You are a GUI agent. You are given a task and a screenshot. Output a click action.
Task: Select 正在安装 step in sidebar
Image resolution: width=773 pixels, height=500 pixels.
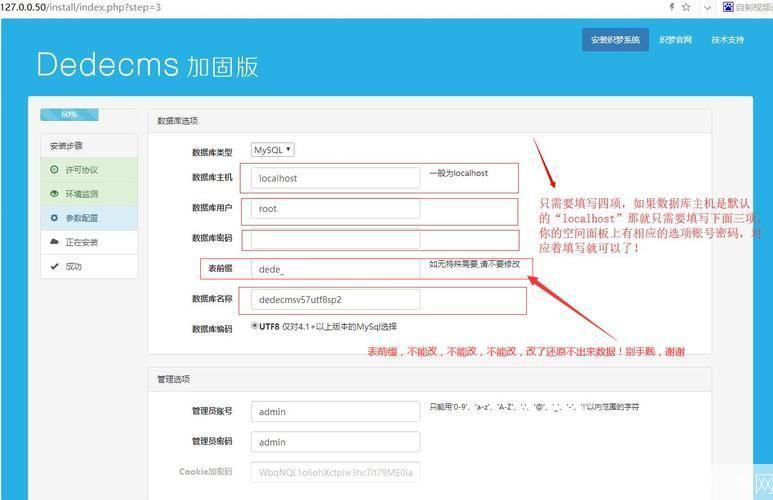pyautogui.click(x=89, y=242)
